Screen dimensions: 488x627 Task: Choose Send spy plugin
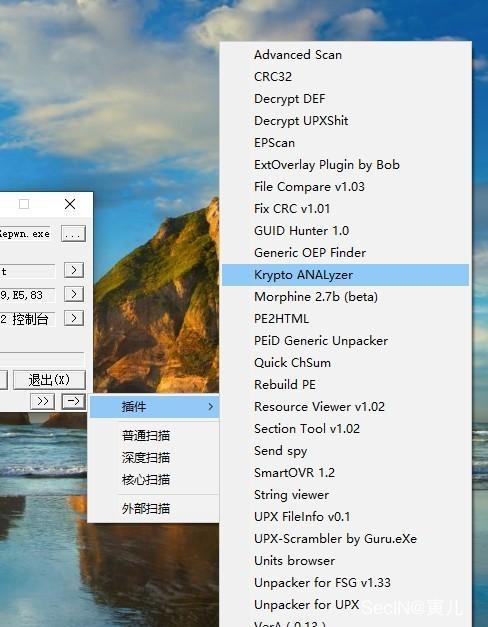pos(345,451)
